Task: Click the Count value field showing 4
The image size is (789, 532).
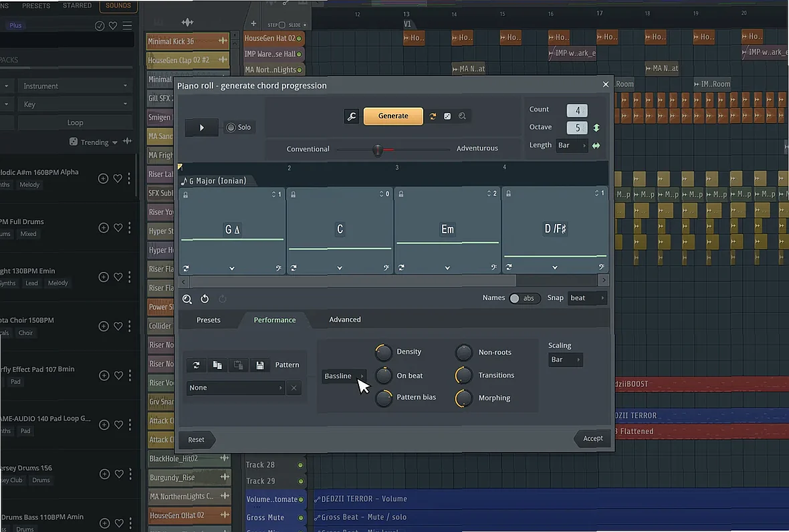Action: [x=576, y=109]
